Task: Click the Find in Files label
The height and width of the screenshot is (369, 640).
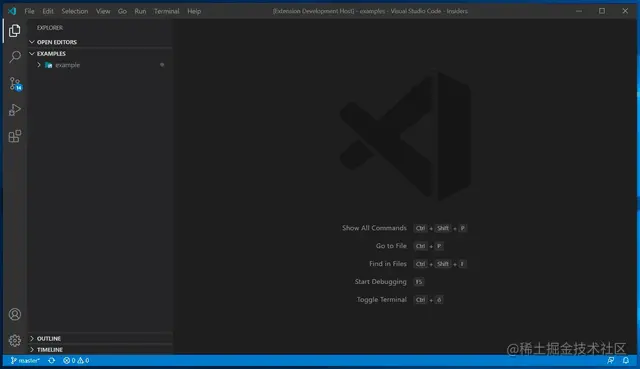Action: pos(388,264)
